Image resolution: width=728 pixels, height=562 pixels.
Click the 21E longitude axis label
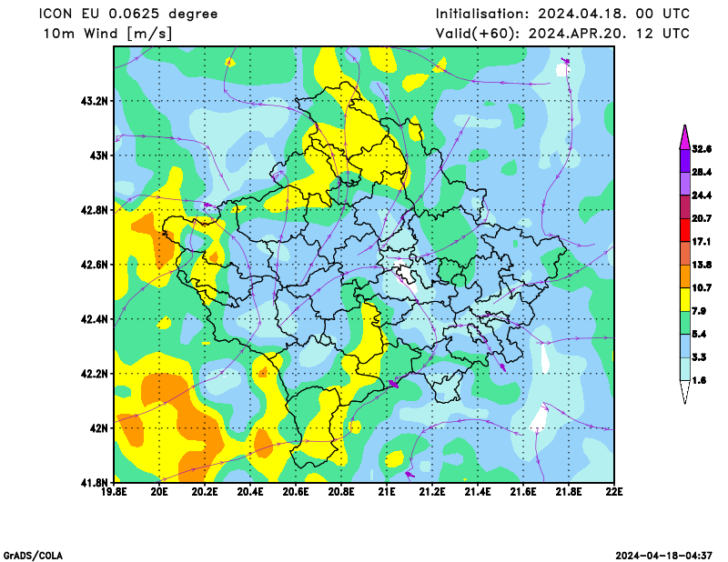pos(387,491)
